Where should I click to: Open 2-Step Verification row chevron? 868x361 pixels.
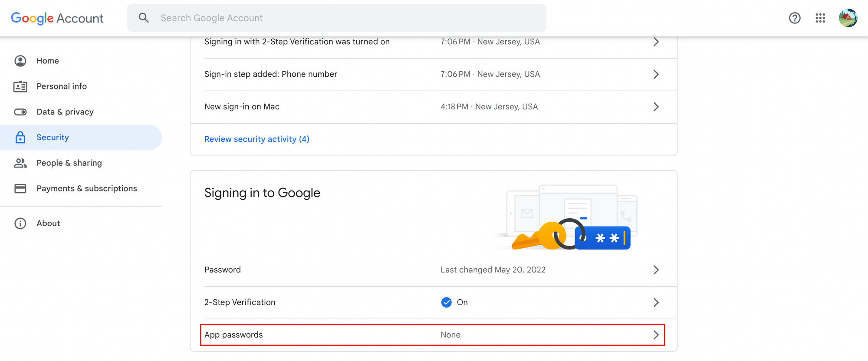pos(656,302)
